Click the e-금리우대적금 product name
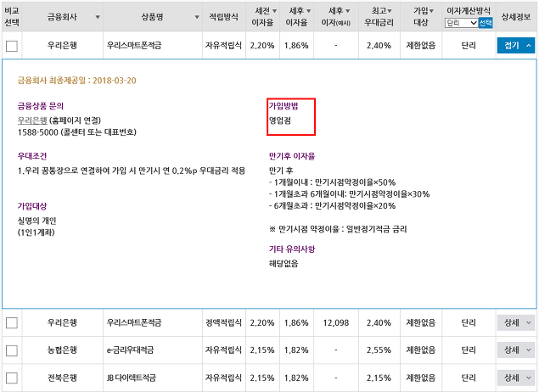Screen dimensions: 539x392 [130, 350]
